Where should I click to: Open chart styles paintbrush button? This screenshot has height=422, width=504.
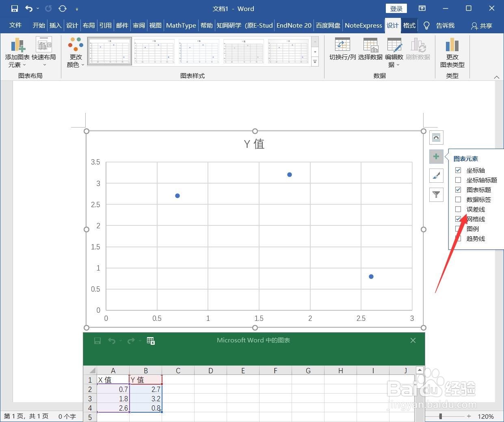click(x=436, y=175)
